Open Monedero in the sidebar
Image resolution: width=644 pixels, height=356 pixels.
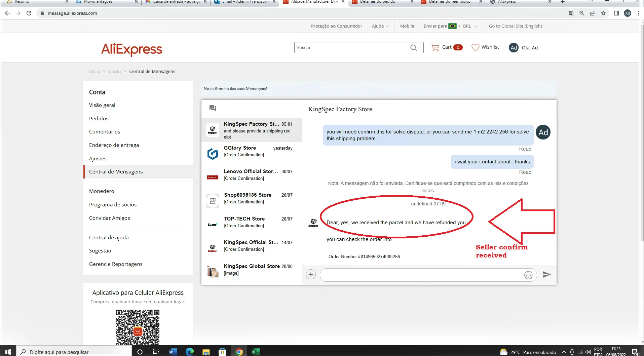pyautogui.click(x=102, y=191)
